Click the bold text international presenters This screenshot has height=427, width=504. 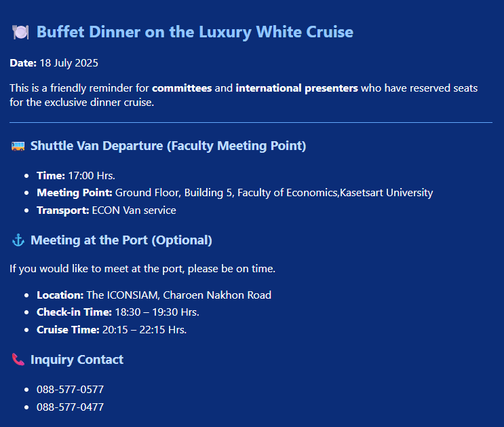296,88
